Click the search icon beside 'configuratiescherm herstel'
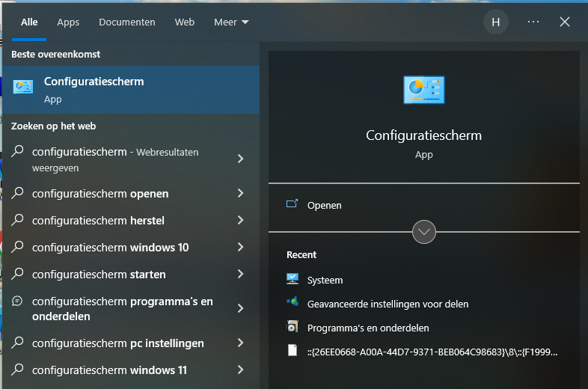This screenshot has height=389, width=588. [17, 220]
